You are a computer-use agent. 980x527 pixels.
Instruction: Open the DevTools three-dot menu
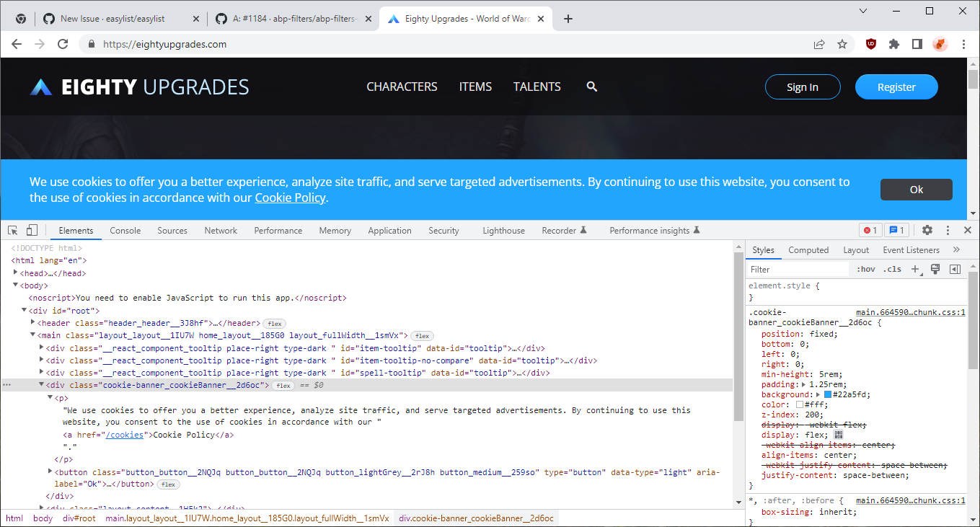(948, 229)
